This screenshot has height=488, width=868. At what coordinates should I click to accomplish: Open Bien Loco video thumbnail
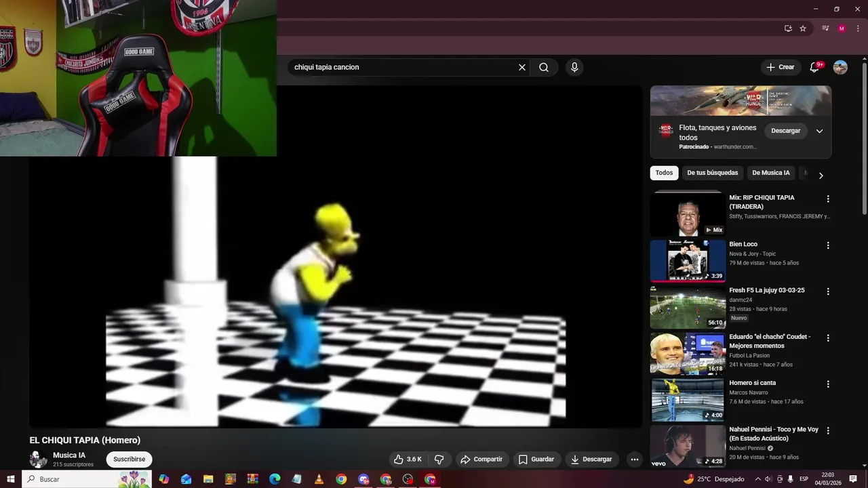coord(688,261)
